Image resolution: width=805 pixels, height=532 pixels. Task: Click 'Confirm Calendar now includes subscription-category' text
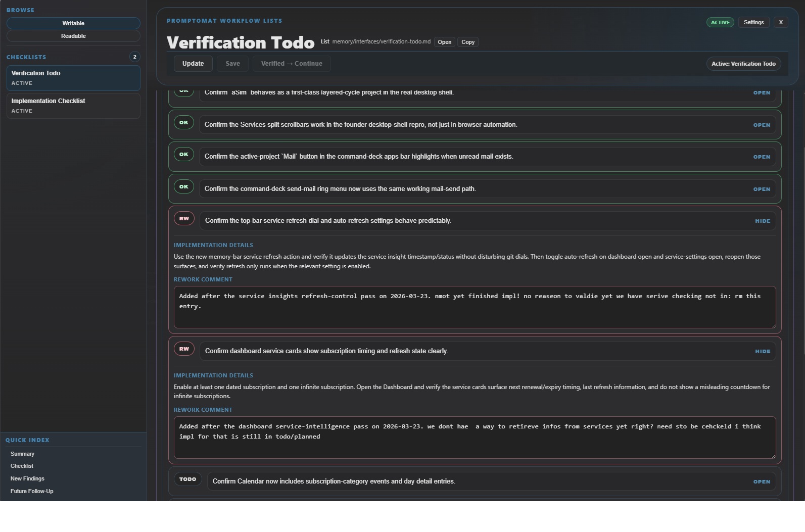point(334,481)
